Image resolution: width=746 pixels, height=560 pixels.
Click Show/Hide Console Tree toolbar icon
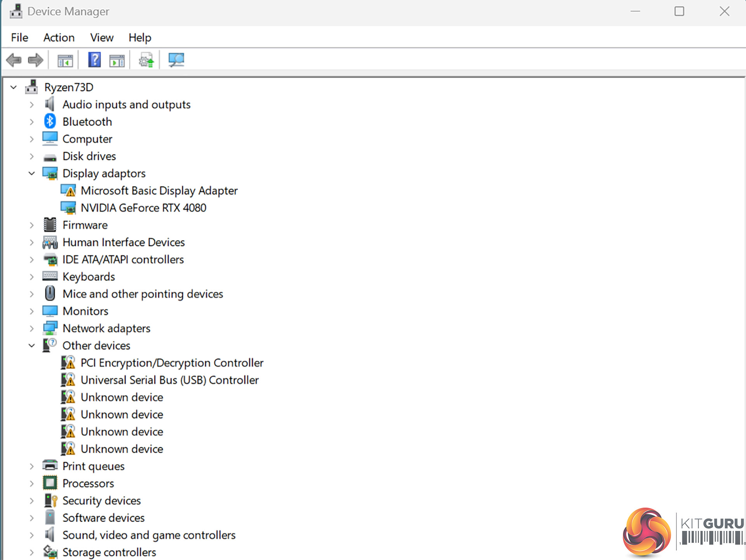click(x=65, y=61)
